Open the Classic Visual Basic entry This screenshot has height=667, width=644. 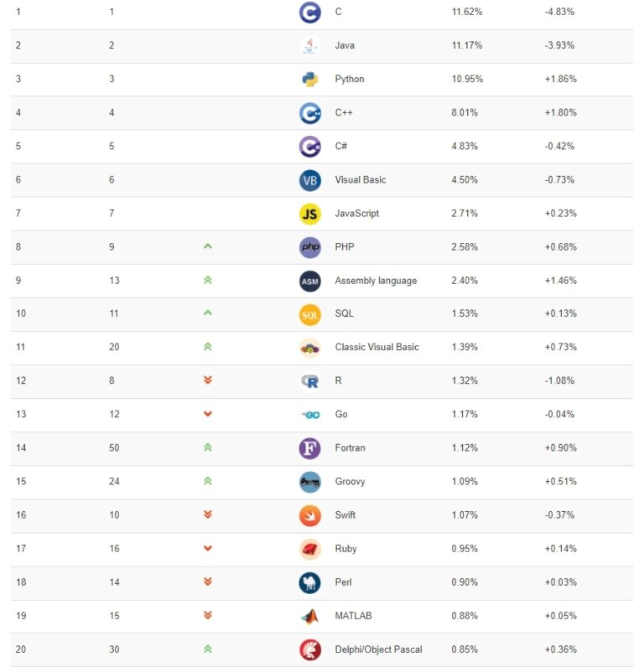(377, 347)
